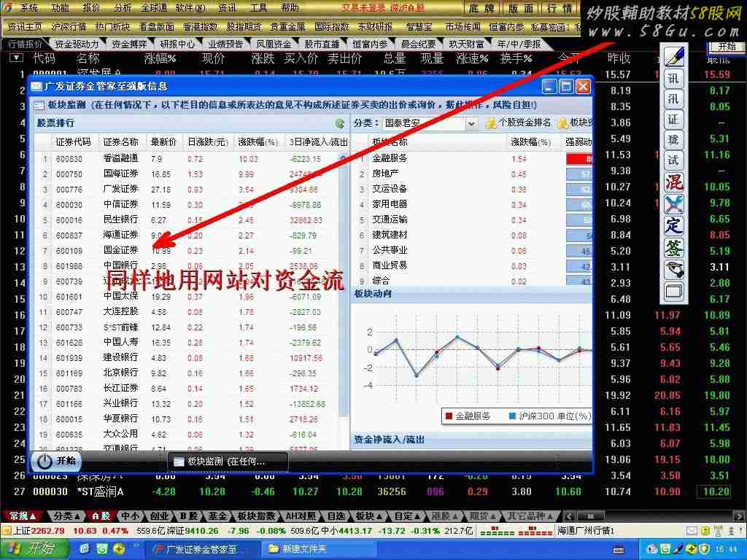Click the red 混 icon in floating toolbar
Image resolution: width=747 pixels, height=560 pixels.
674,182
